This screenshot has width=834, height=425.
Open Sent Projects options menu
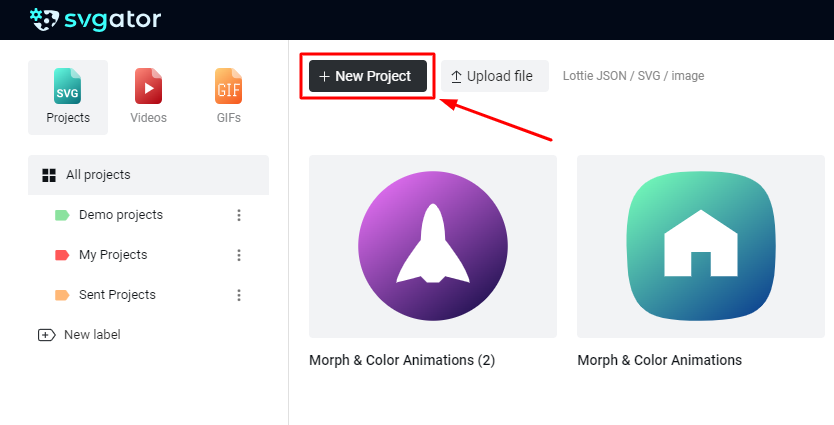[x=239, y=295]
